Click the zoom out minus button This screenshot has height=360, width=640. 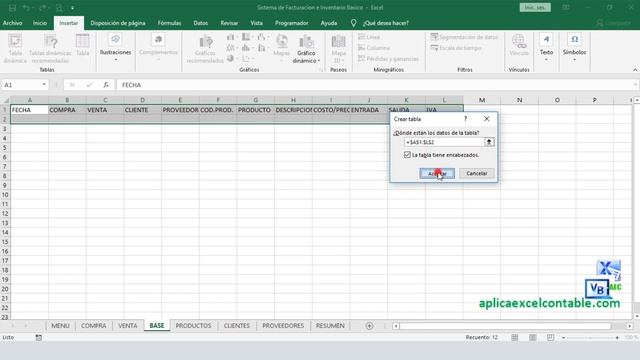coord(563,338)
